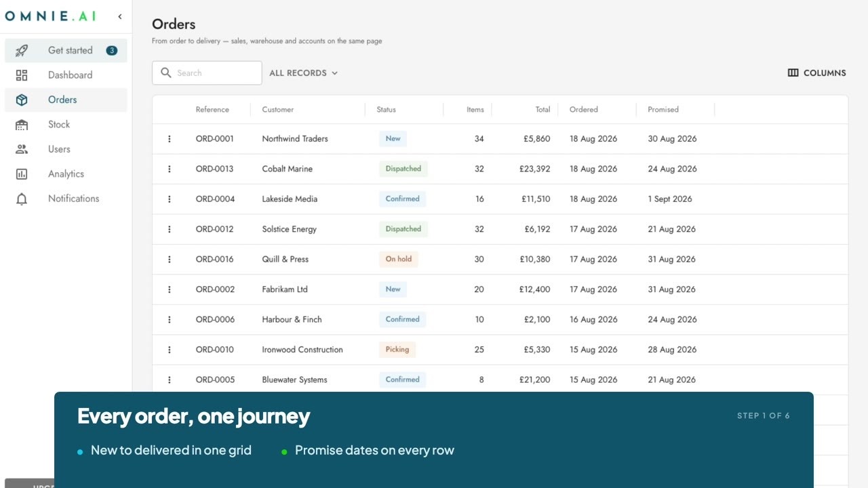This screenshot has width=868, height=488.
Task: Open the COLUMNS chooser
Action: coord(816,73)
